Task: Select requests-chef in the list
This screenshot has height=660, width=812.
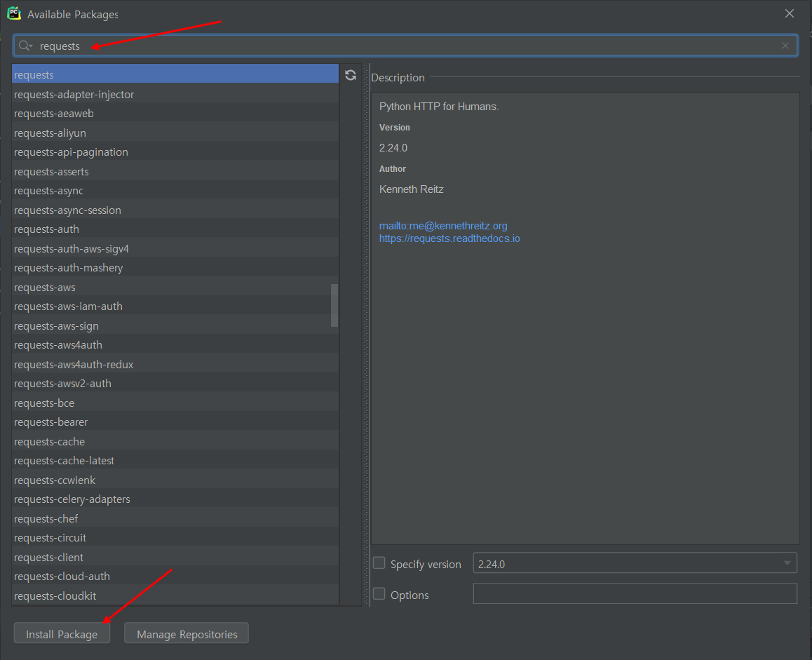Action: [175, 519]
